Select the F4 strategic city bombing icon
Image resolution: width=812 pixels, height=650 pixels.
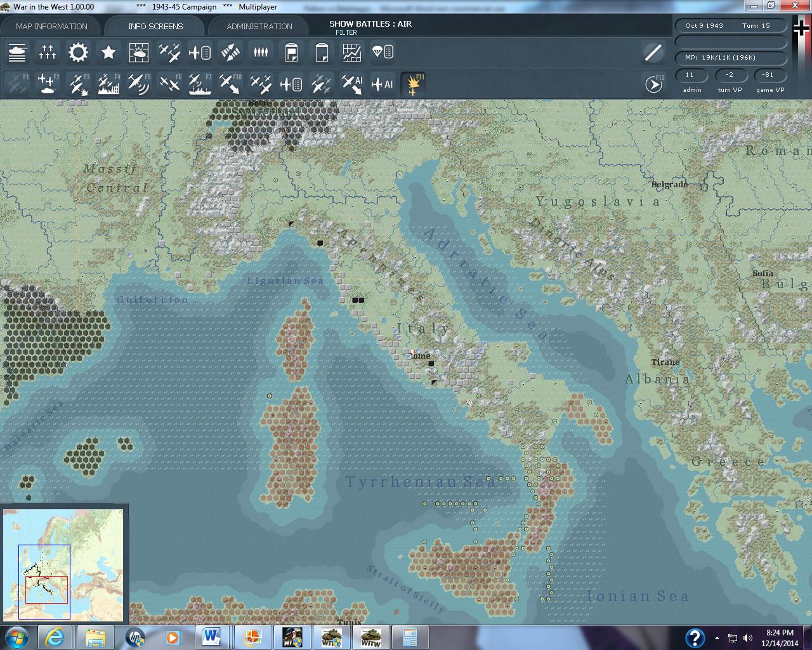click(x=108, y=84)
